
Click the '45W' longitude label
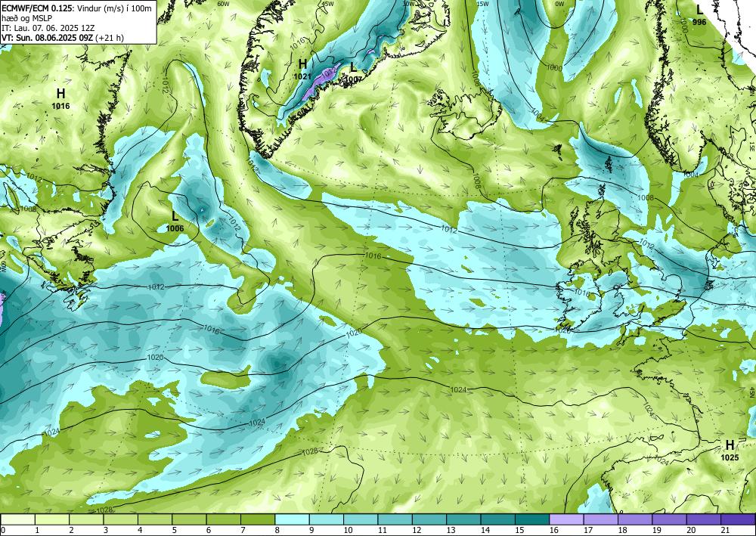pos(328,4)
